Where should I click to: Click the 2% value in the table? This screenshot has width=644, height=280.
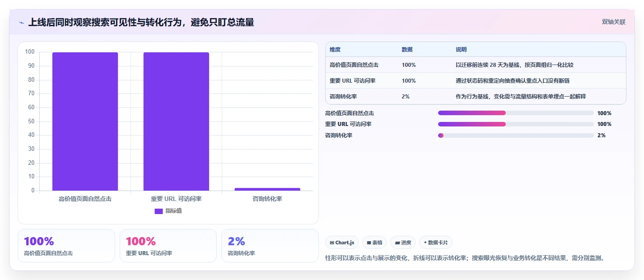coord(406,97)
